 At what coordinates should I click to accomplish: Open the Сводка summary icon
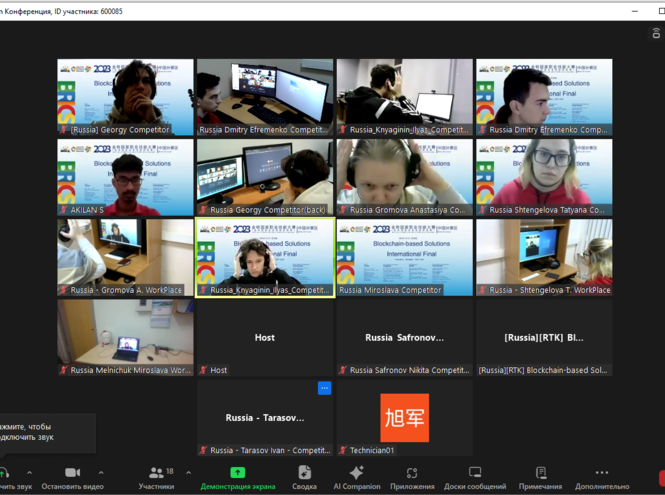(x=305, y=472)
